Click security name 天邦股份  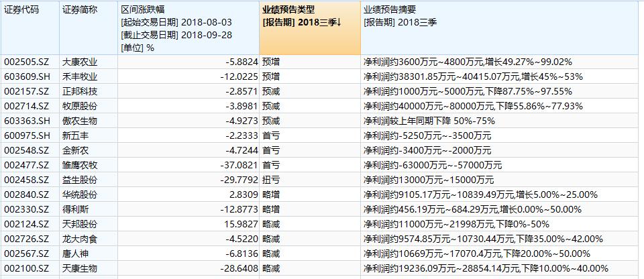tap(80, 225)
